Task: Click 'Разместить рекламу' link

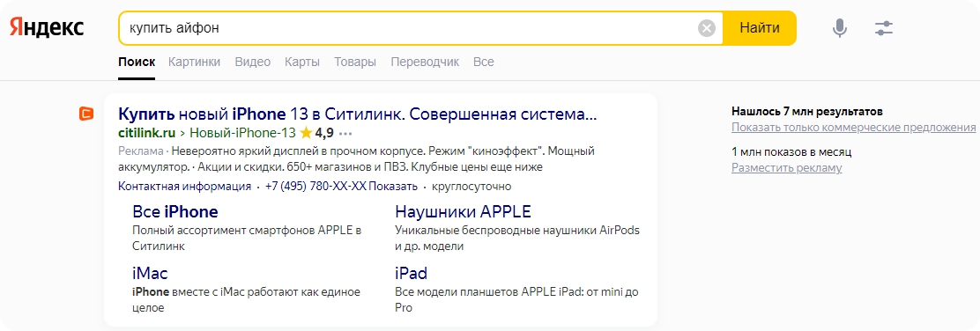Action: click(x=787, y=167)
